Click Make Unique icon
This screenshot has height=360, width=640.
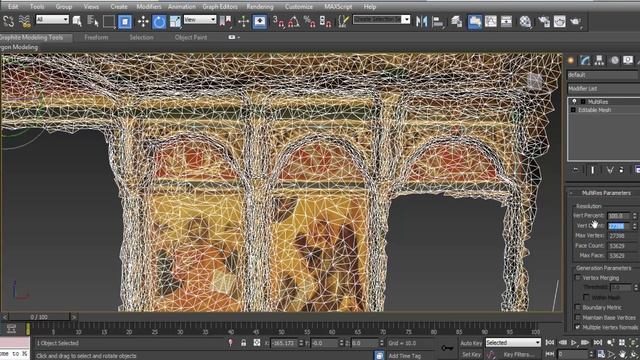point(610,170)
